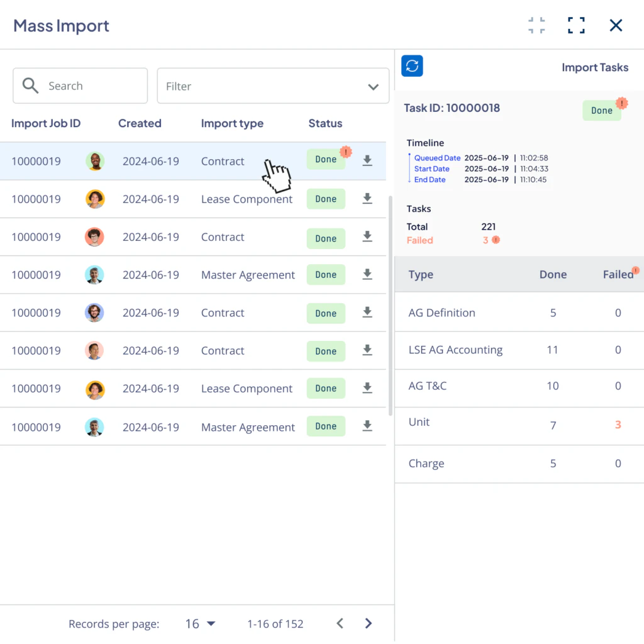Select the search magnifier icon
The width and height of the screenshot is (644, 644).
(30, 85)
